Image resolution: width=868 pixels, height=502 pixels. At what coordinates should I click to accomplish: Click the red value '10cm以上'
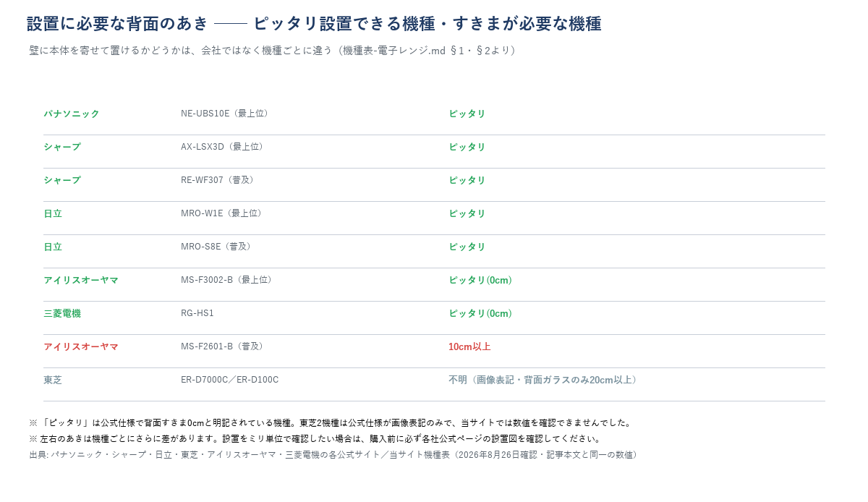tap(469, 346)
